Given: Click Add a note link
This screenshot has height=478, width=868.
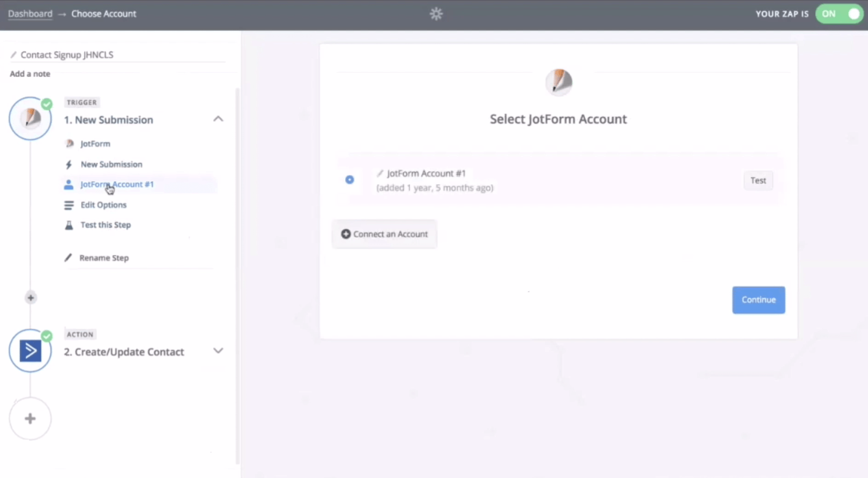Looking at the screenshot, I should pos(30,74).
